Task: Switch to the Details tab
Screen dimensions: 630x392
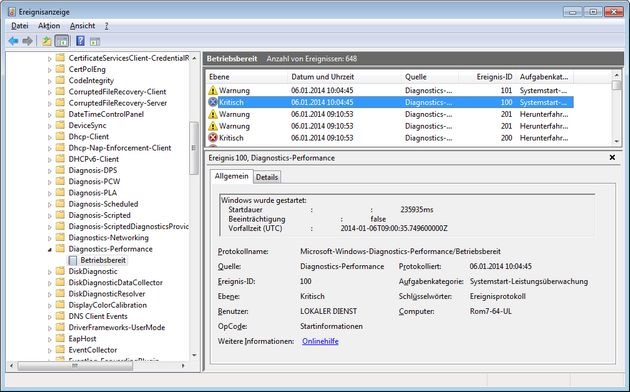Action: pyautogui.click(x=267, y=177)
